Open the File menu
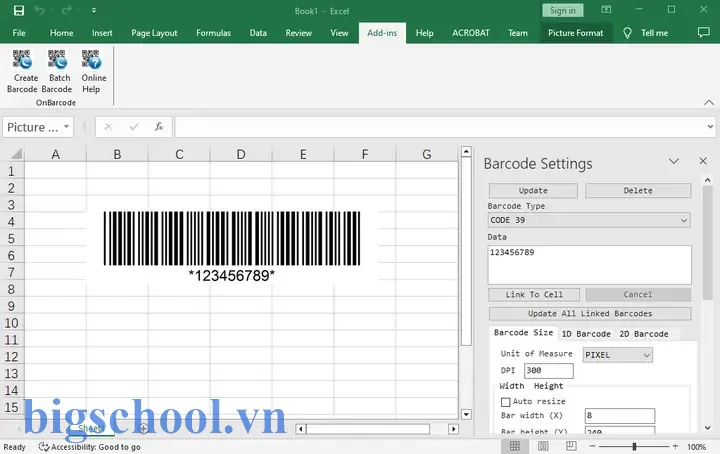The image size is (720, 454). tap(19, 33)
